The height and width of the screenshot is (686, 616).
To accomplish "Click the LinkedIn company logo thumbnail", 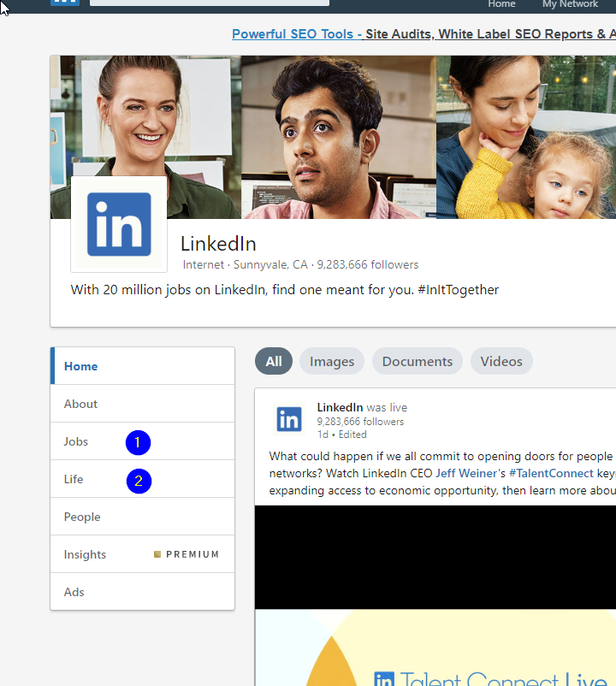I will (x=119, y=224).
